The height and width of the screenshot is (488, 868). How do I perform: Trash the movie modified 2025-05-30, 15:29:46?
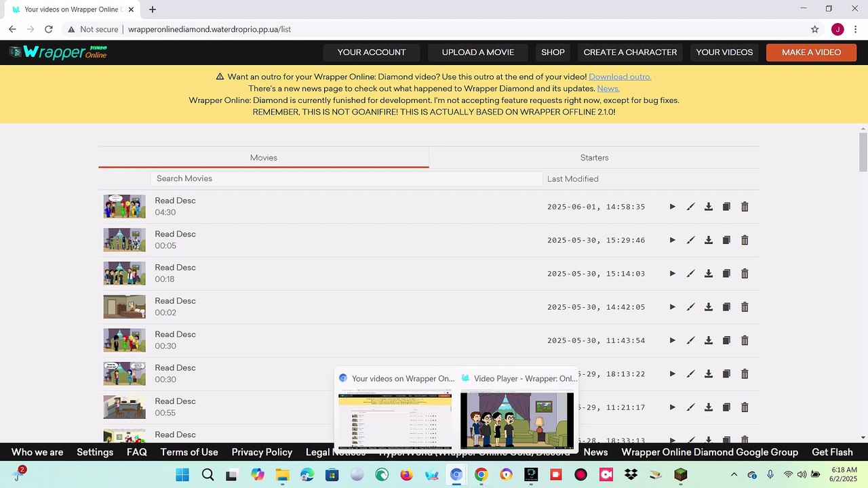tap(745, 240)
